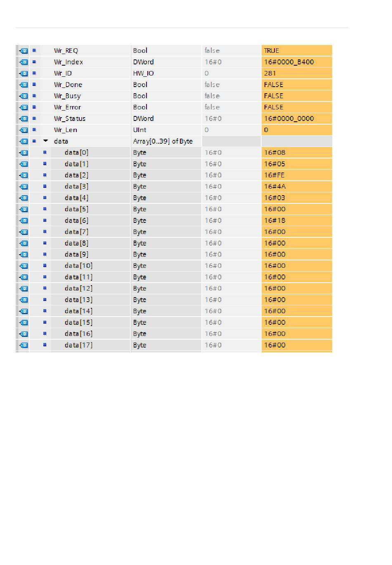Image resolution: width=392 pixels, height=565 pixels.
Task: Click the tag icon in the Wr_ID row
Action: click(24, 73)
